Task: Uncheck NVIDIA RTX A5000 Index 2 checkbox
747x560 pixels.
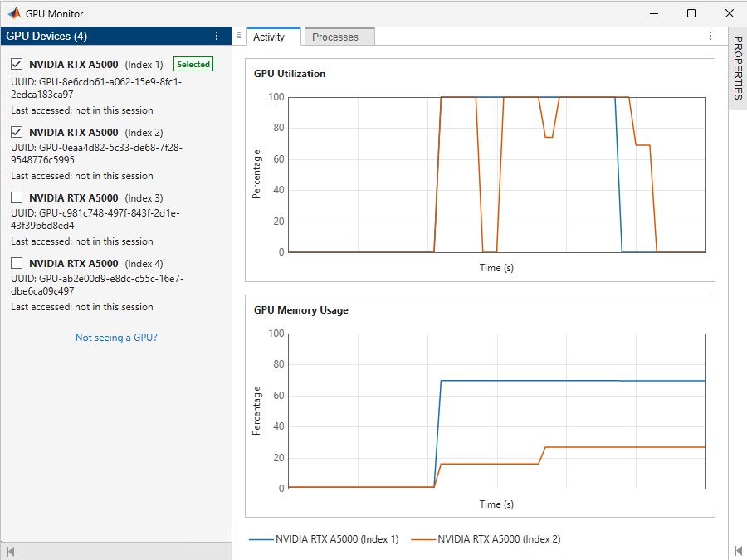Action: click(x=17, y=132)
